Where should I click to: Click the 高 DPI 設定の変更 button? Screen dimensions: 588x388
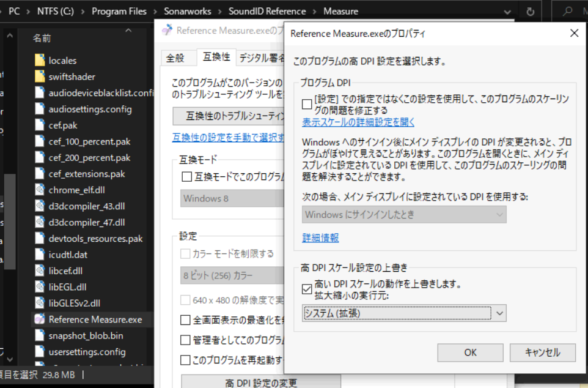tap(261, 381)
